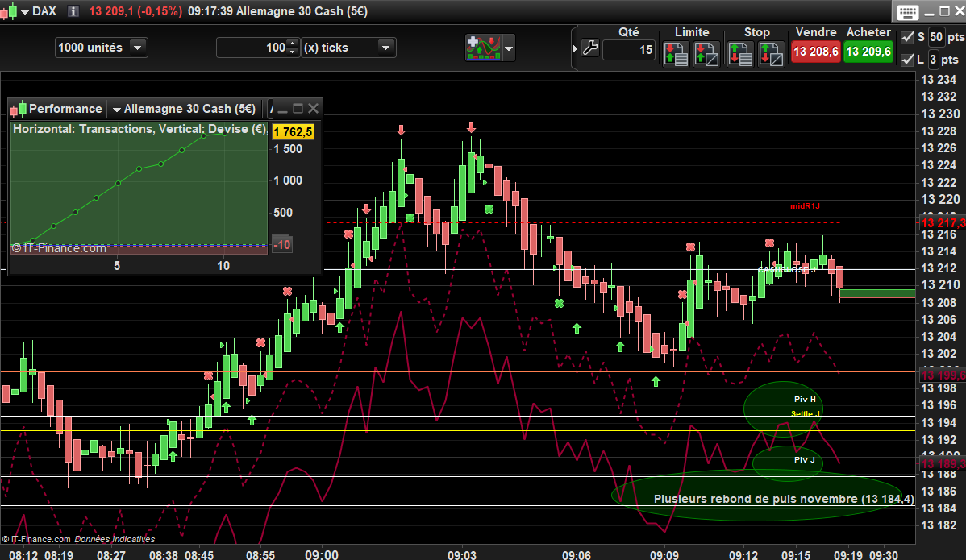
Task: Click the green Acheter price button
Action: point(868,52)
